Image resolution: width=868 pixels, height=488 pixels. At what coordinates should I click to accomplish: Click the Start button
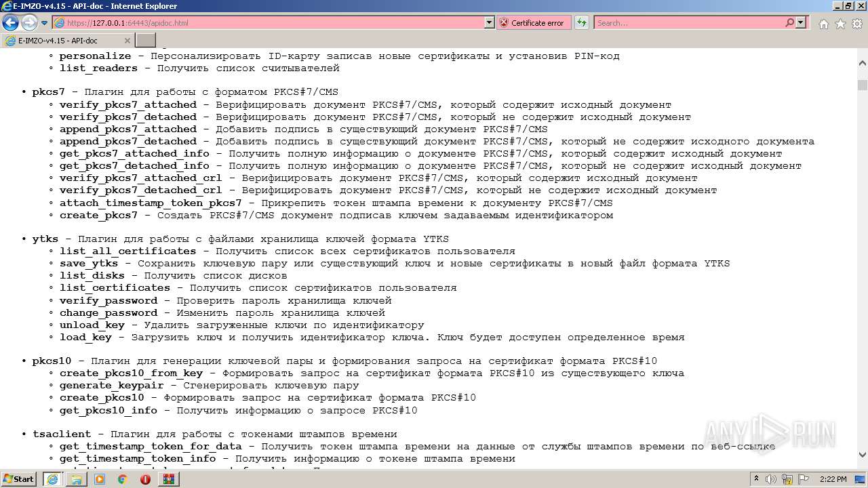pos(19,479)
